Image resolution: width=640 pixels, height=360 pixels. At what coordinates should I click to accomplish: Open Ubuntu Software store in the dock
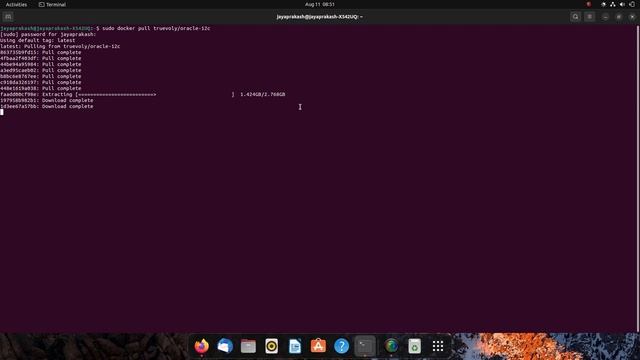[x=318, y=346]
